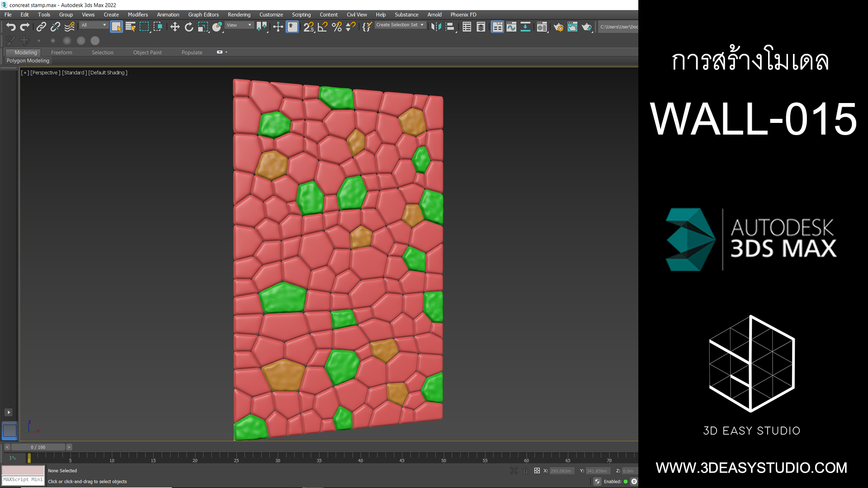Switch to the Freeform ribbon tab
This screenshot has width=868, height=488.
[x=61, y=52]
